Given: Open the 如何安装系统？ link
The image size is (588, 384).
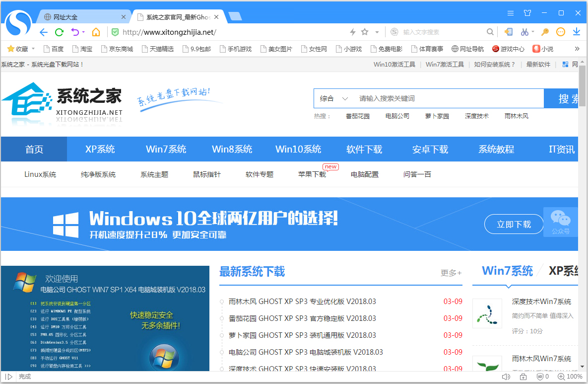Looking at the screenshot, I should tap(495, 64).
